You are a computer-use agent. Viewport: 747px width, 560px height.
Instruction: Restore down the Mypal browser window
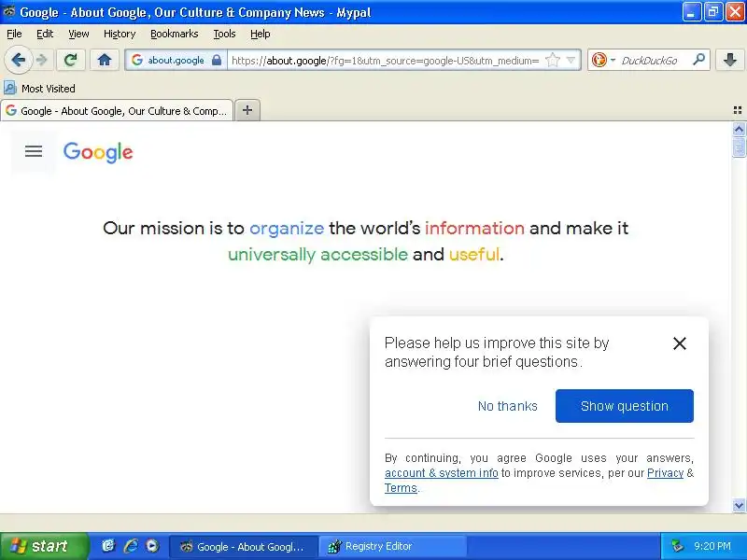point(713,12)
